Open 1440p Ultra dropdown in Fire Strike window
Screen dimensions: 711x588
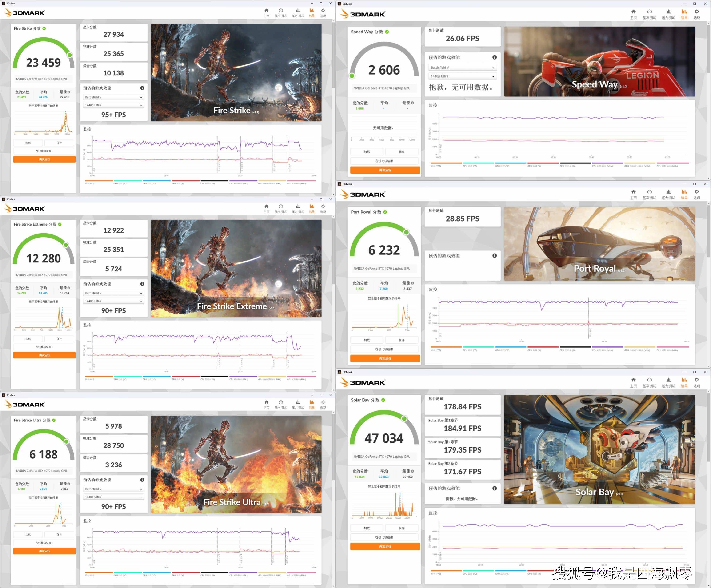tap(113, 105)
